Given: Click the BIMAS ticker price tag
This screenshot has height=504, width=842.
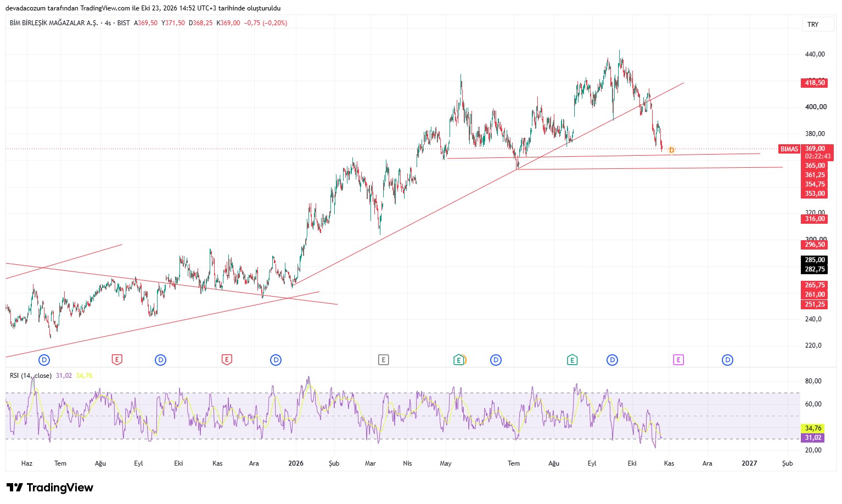Looking at the screenshot, I should click(x=789, y=149).
